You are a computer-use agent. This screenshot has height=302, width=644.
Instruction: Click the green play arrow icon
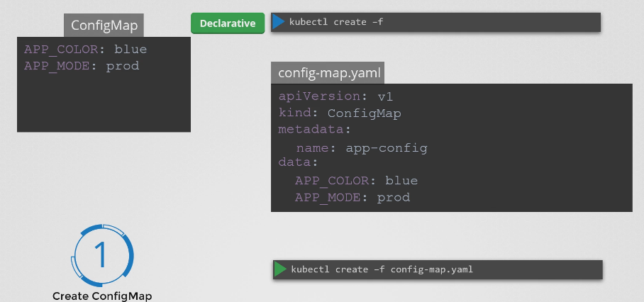[281, 269]
